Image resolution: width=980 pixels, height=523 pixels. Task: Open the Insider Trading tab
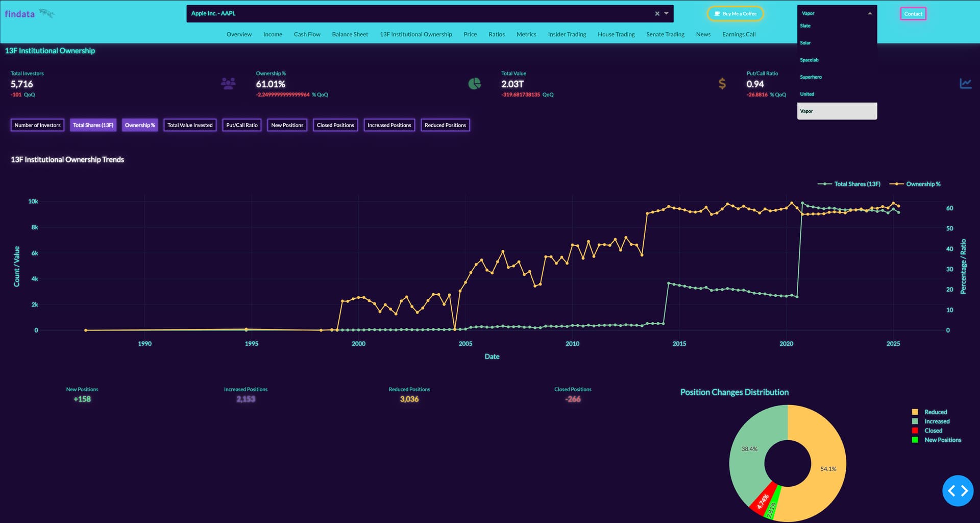pyautogui.click(x=567, y=34)
